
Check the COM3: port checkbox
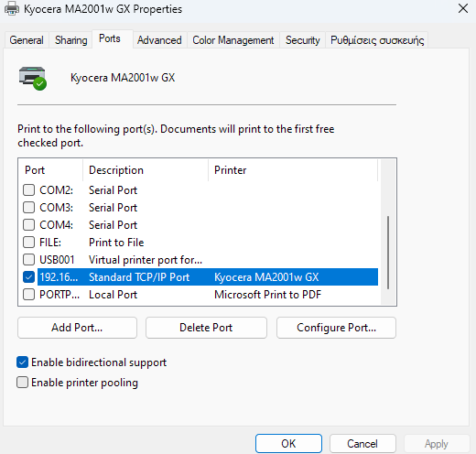point(28,208)
